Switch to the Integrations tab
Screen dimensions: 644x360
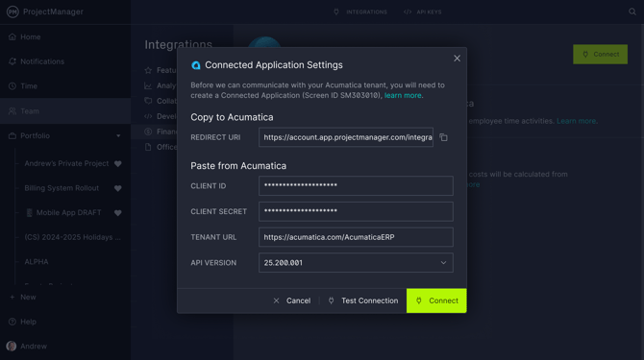coord(360,12)
